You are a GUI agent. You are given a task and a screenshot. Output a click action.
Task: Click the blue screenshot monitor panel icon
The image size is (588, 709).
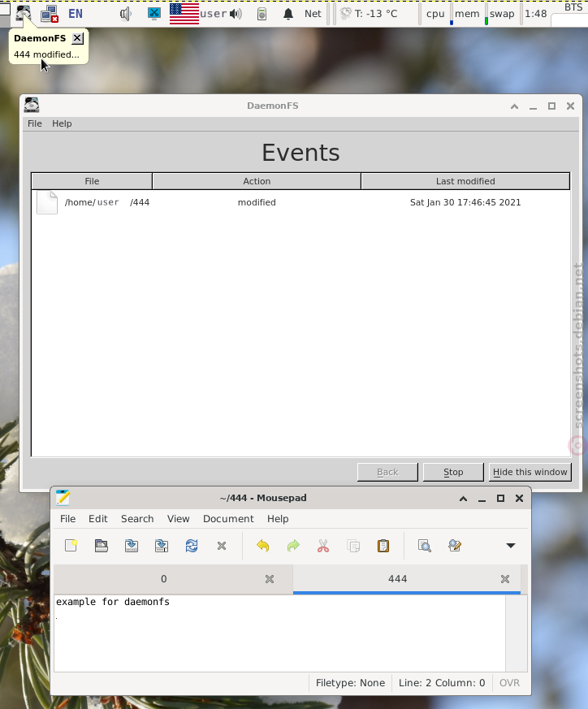[154, 13]
